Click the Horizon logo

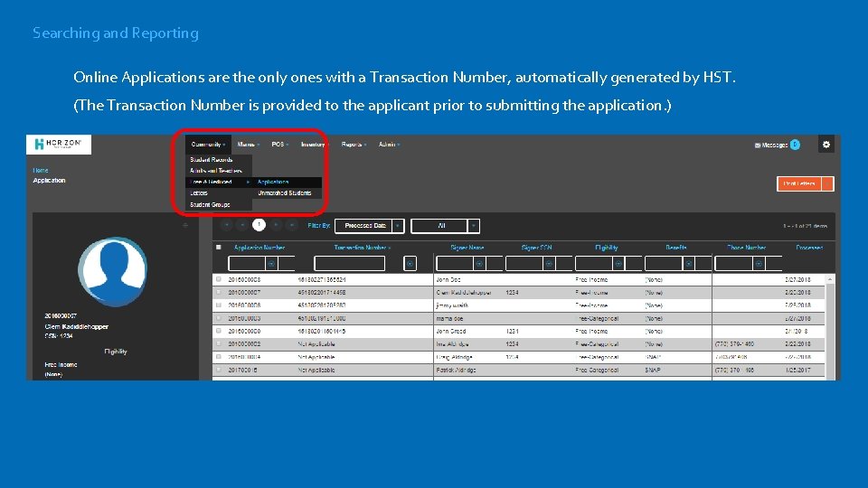point(59,145)
